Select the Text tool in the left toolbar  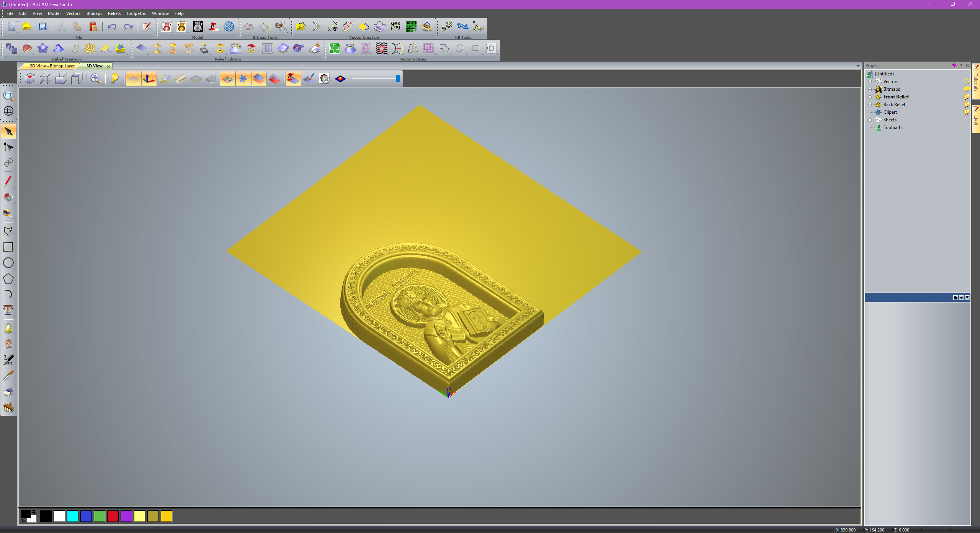click(8, 309)
